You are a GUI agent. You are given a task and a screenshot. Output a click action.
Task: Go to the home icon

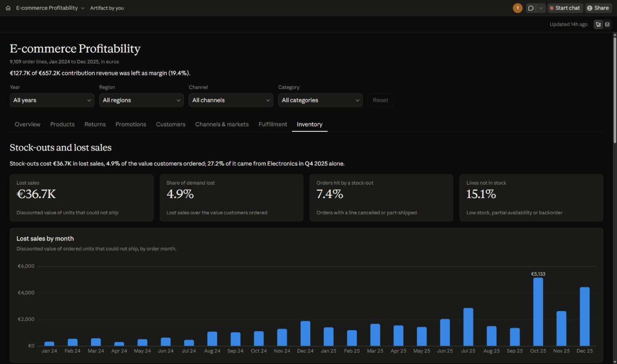8,8
